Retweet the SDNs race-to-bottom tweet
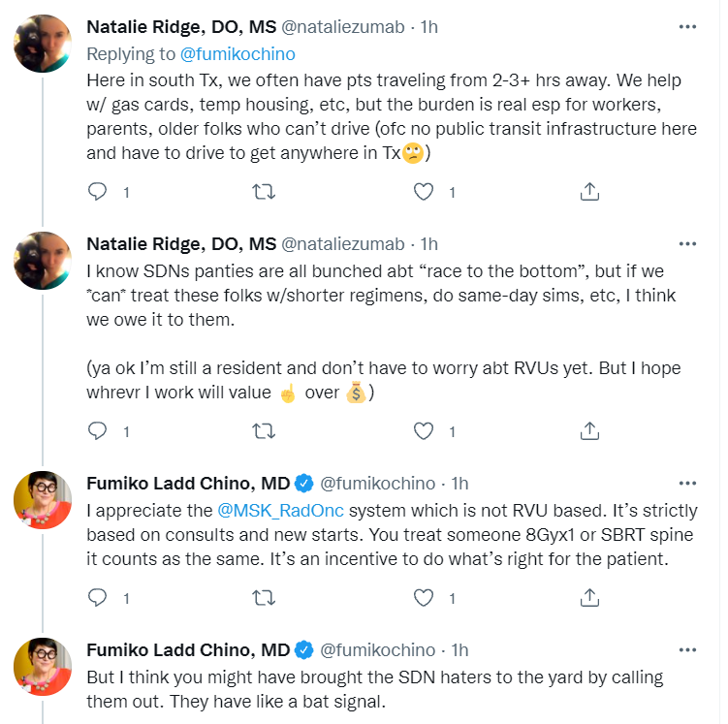 tap(261, 429)
